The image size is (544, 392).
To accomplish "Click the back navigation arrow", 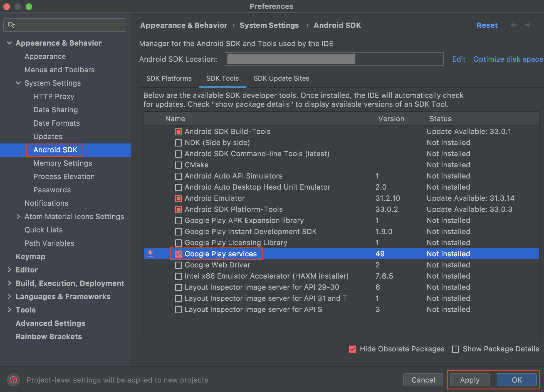I will (513, 25).
